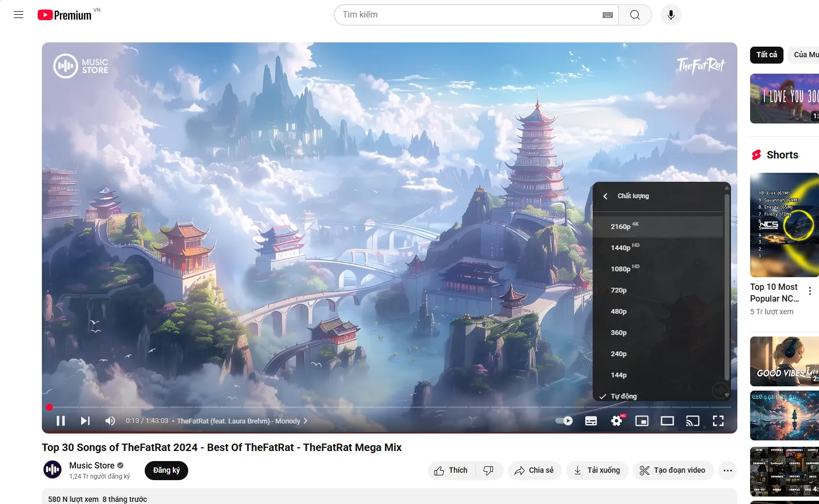Select the 'Tất cả' filter chip
Screen dimensions: 819x504
(x=767, y=55)
